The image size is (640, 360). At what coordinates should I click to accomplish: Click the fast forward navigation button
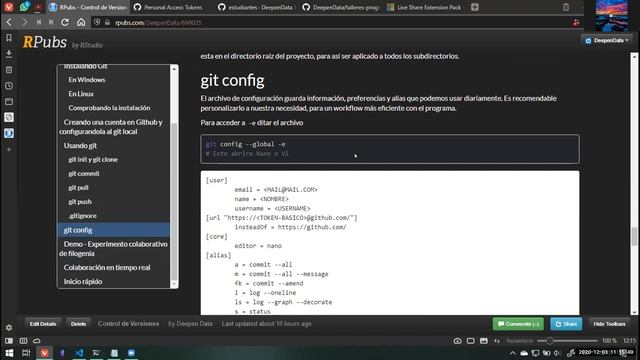point(51,22)
